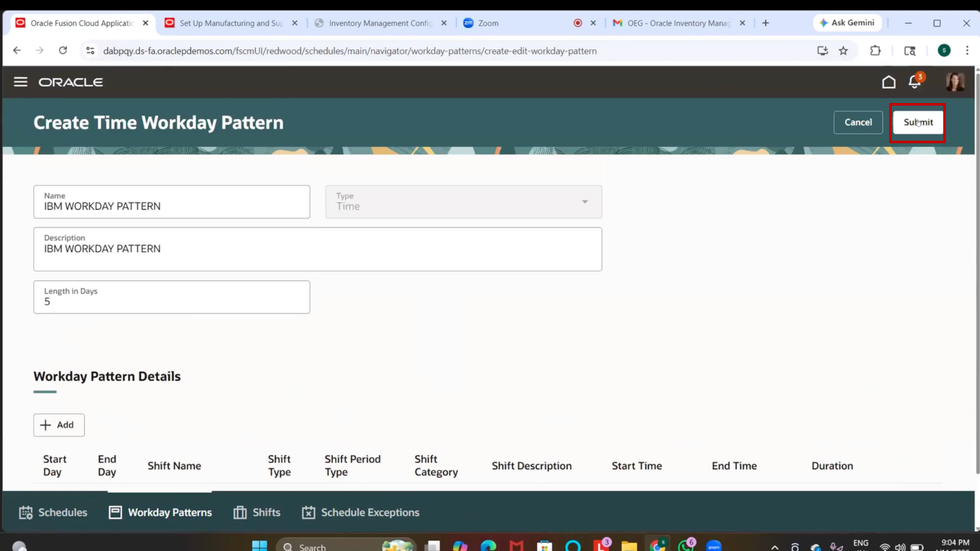The width and height of the screenshot is (980, 551).
Task: Click the taskbar Search box
Action: pos(346,546)
